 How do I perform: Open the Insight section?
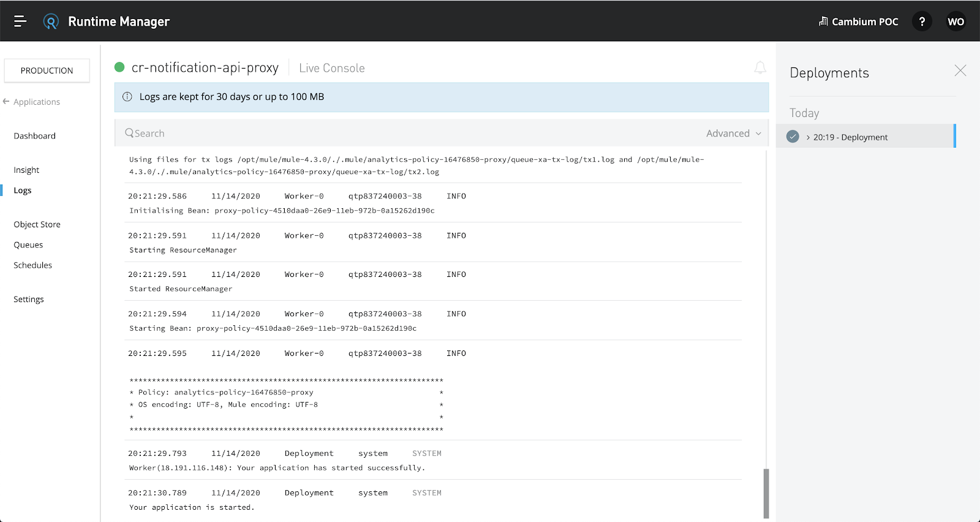click(x=26, y=170)
